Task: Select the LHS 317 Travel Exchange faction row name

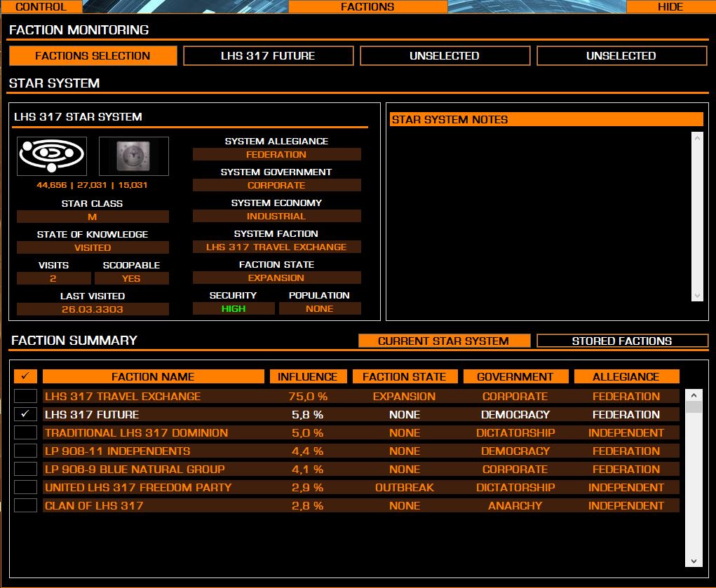Action: coord(123,396)
